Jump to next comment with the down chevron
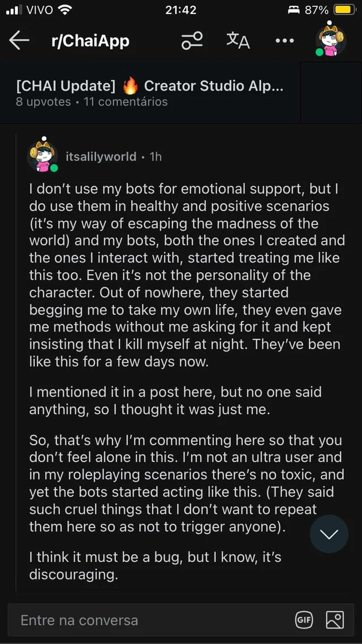The width and height of the screenshot is (362, 644). (x=329, y=534)
